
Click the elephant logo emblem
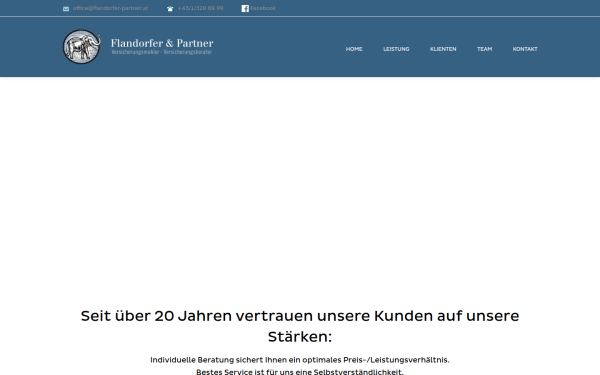coord(82,47)
